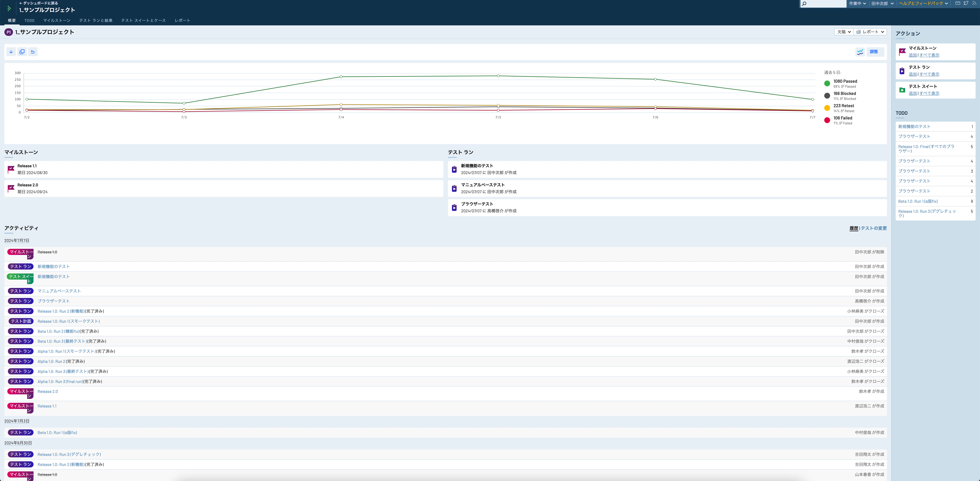Screen dimensions: 980x481
Task: Click the green Passed data point at 7/5
Action: (498, 76)
